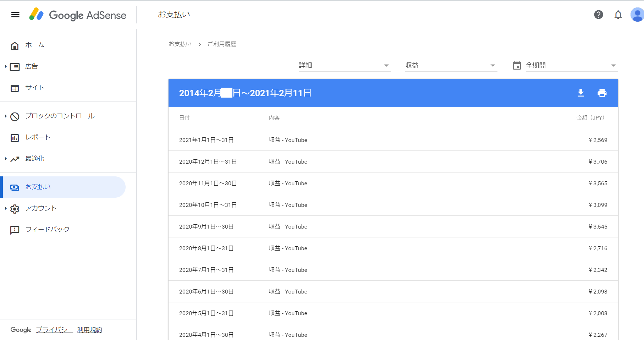Click the ¥2,716 amount
This screenshot has width=644, height=340.
pos(598,248)
